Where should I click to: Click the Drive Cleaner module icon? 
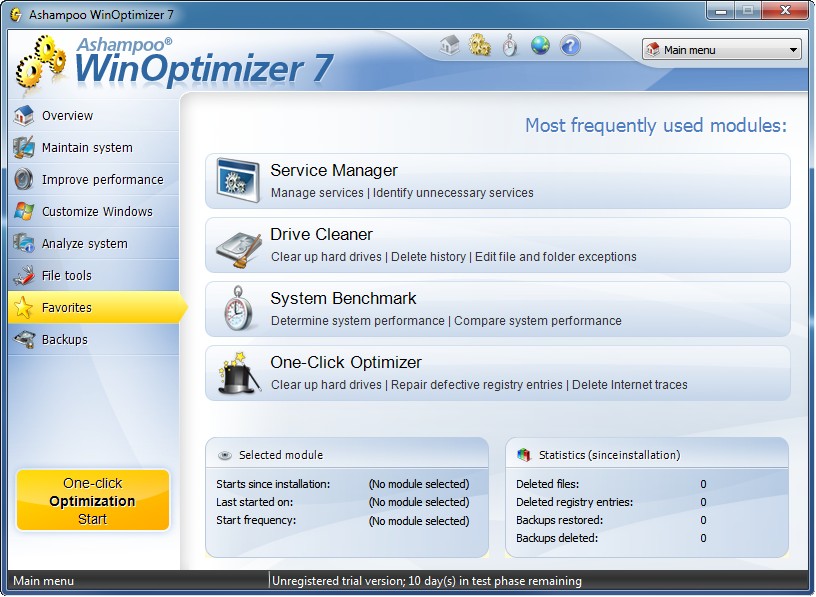(238, 245)
